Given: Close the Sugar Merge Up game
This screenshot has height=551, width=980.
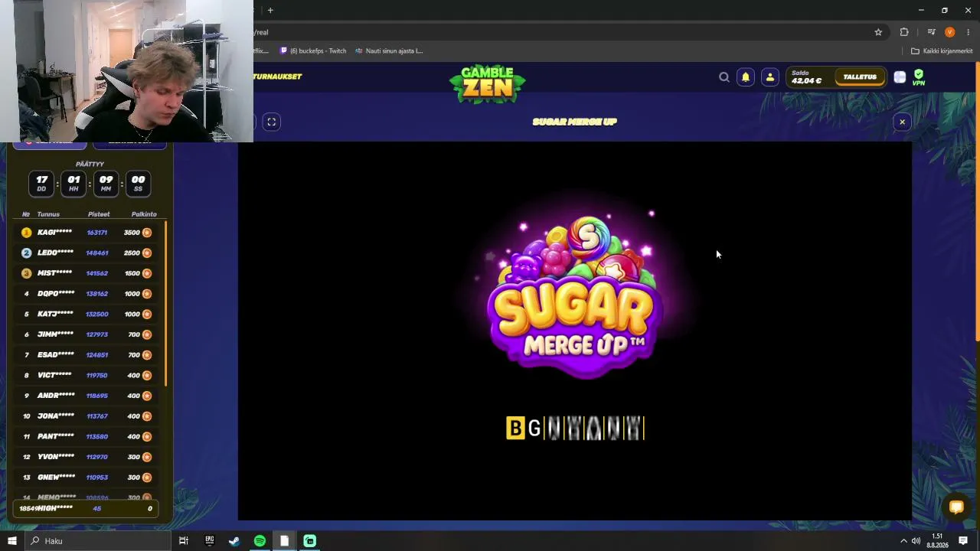Looking at the screenshot, I should [x=902, y=122].
